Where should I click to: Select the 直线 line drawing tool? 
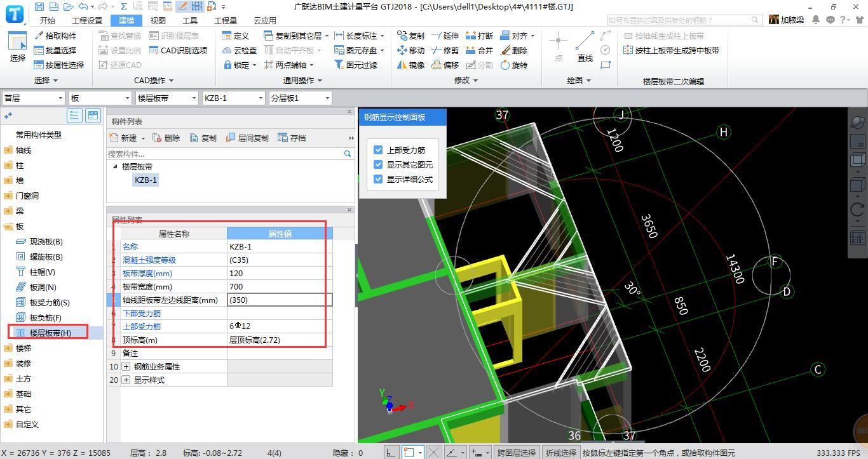tap(585, 48)
